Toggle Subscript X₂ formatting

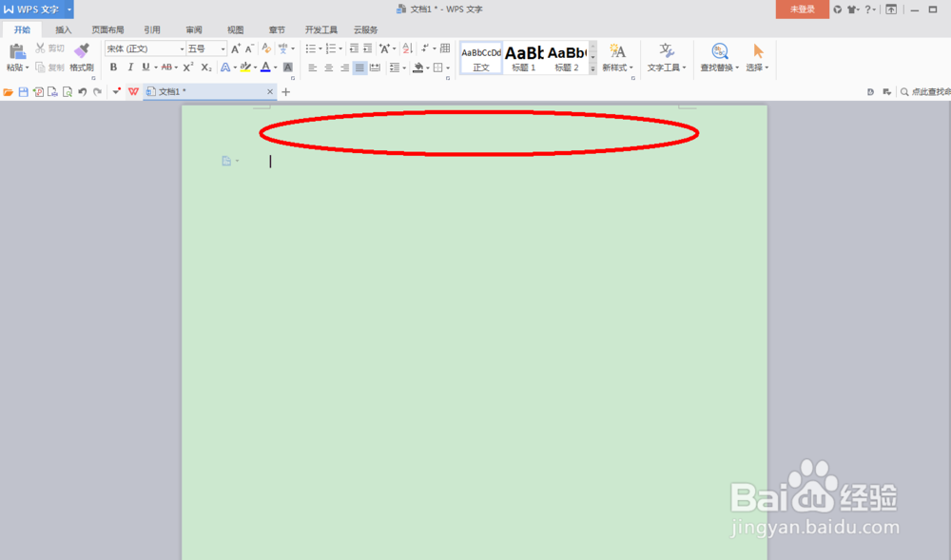[x=206, y=68]
